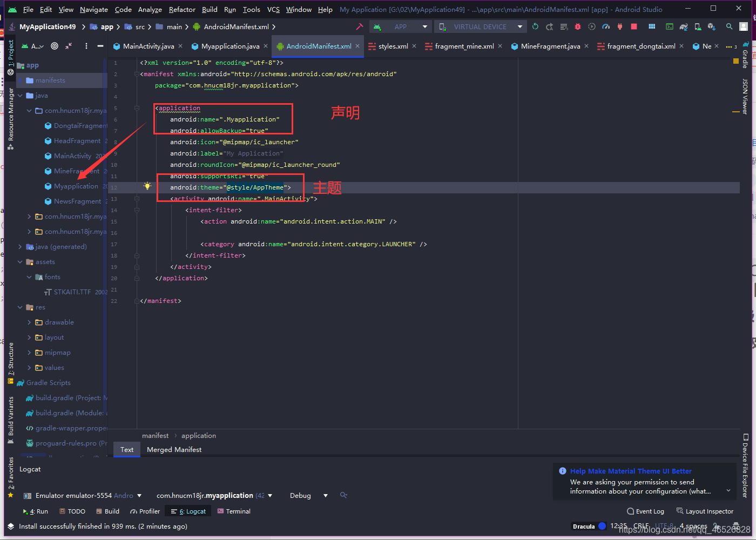Expand the layout folder

click(x=29, y=337)
